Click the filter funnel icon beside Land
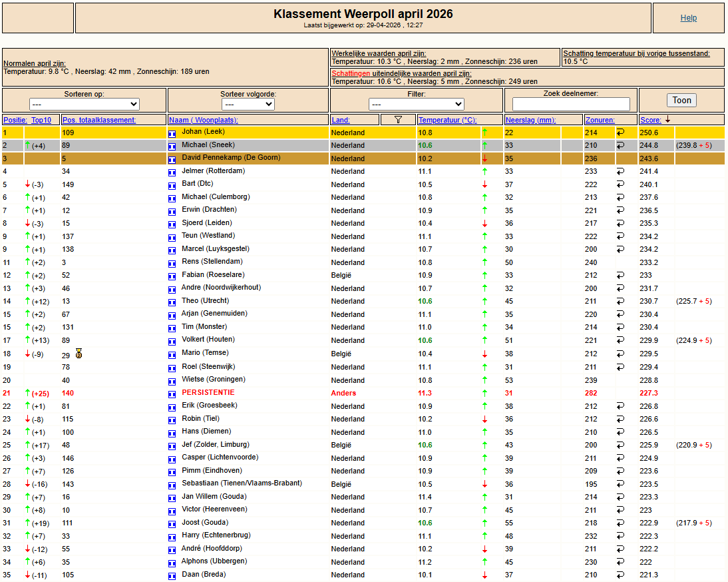728x582 pixels. (x=398, y=120)
